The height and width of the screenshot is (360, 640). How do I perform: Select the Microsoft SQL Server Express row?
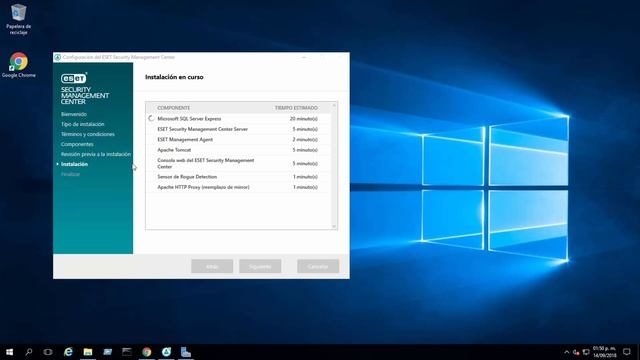point(238,118)
